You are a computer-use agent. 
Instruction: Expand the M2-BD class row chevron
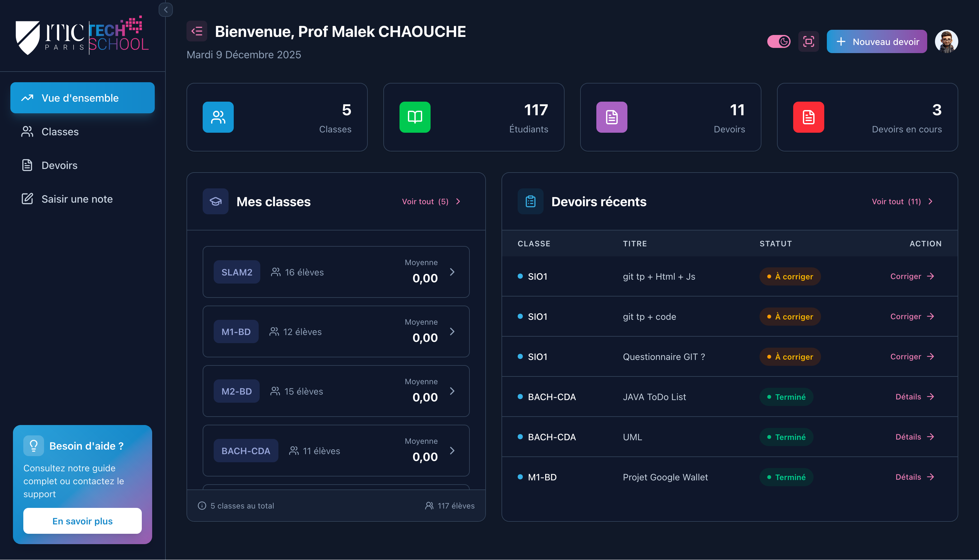[452, 391]
